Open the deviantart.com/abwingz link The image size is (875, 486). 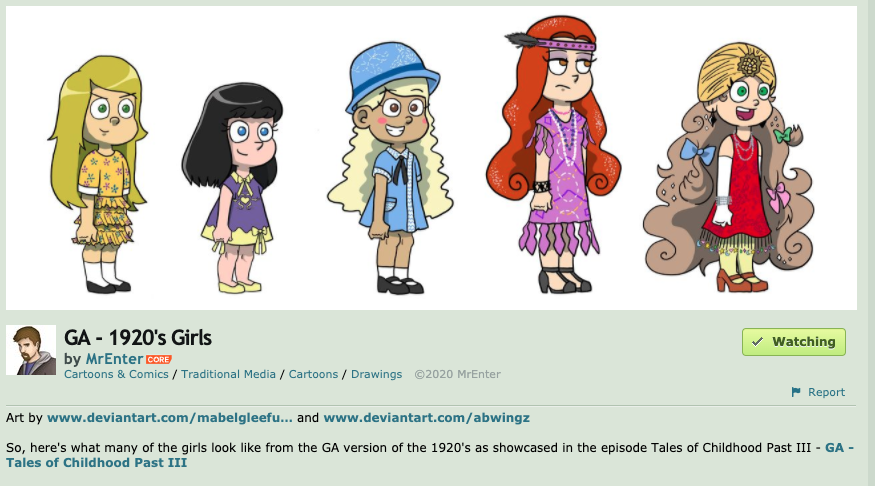click(426, 417)
